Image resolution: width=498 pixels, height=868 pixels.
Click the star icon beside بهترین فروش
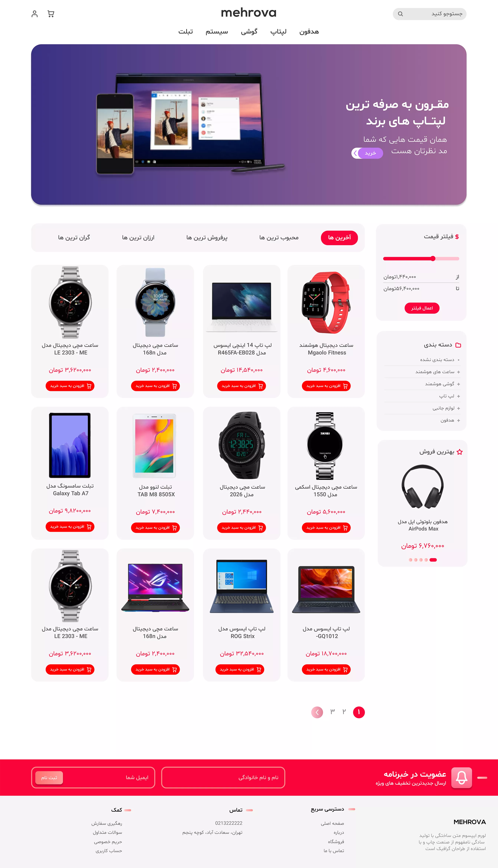pyautogui.click(x=460, y=452)
